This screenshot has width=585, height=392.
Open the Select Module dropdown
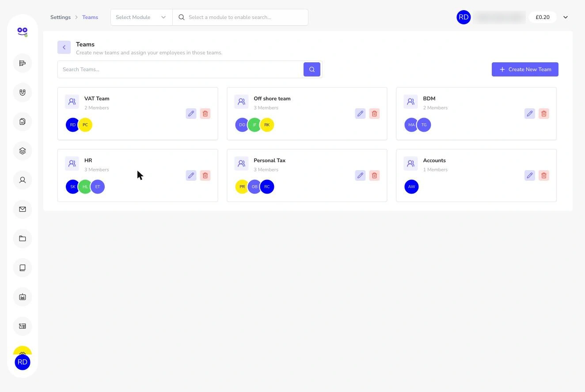141,17
